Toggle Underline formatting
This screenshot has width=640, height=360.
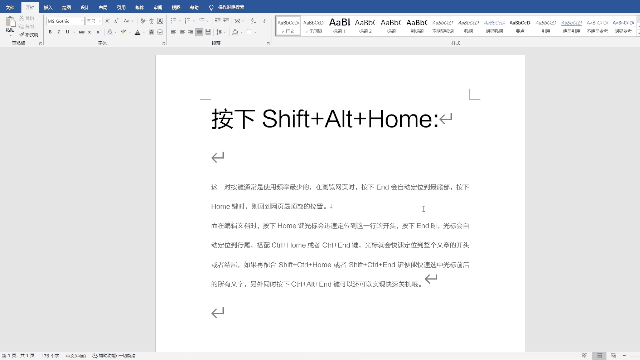point(67,32)
